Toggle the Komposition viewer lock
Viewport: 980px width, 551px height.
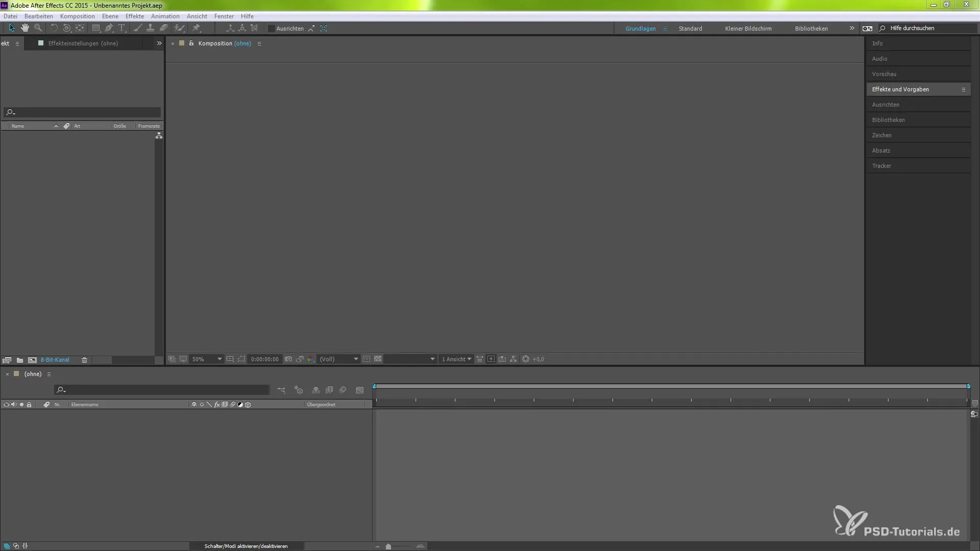191,43
